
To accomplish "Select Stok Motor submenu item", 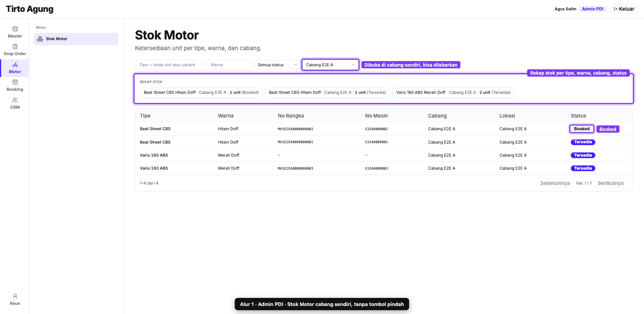I will pyautogui.click(x=76, y=39).
